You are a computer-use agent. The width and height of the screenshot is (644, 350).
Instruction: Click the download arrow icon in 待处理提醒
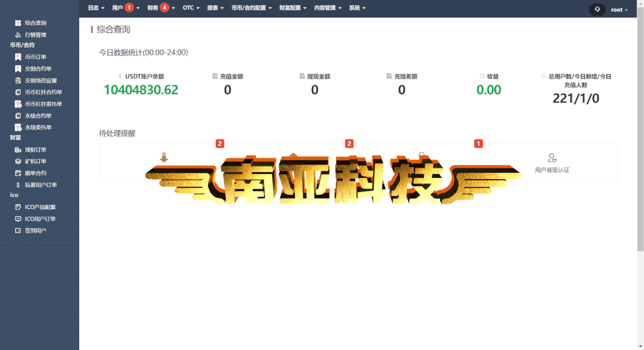[x=164, y=158]
